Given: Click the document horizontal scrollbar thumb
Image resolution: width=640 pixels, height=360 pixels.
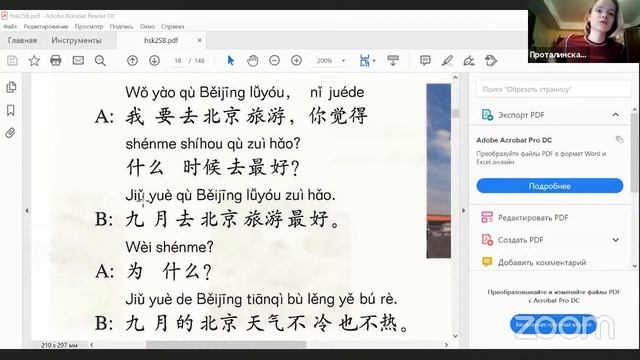Looking at the screenshot, I should [x=226, y=345].
